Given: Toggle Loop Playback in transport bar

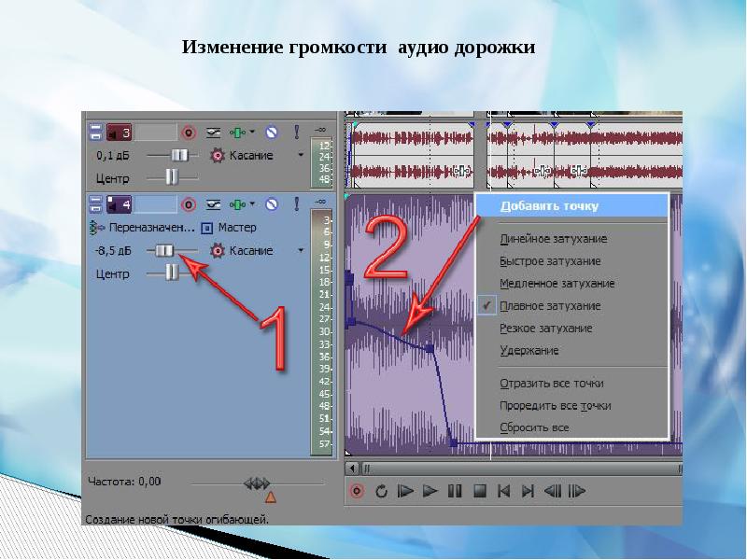Looking at the screenshot, I should pyautogui.click(x=381, y=490).
